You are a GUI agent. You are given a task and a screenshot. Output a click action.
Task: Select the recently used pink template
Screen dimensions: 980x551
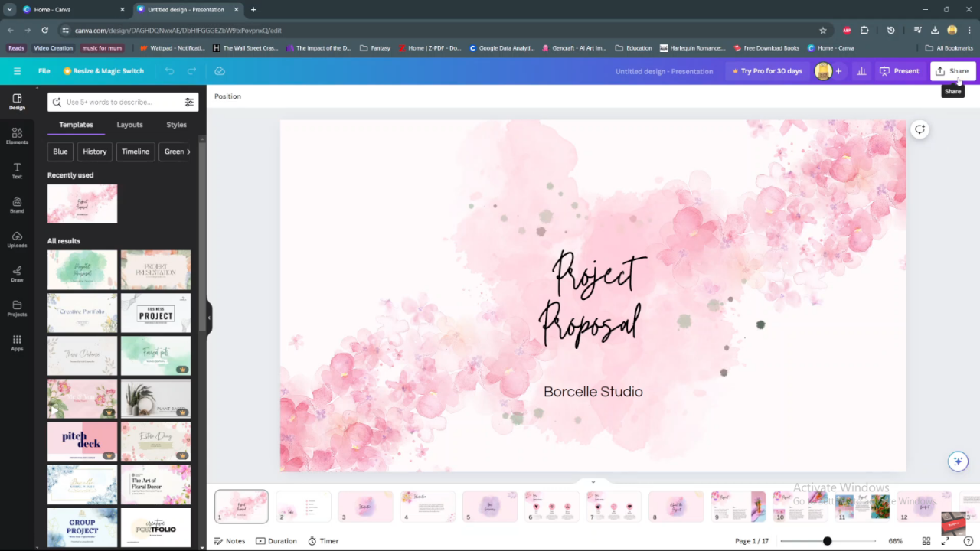82,204
